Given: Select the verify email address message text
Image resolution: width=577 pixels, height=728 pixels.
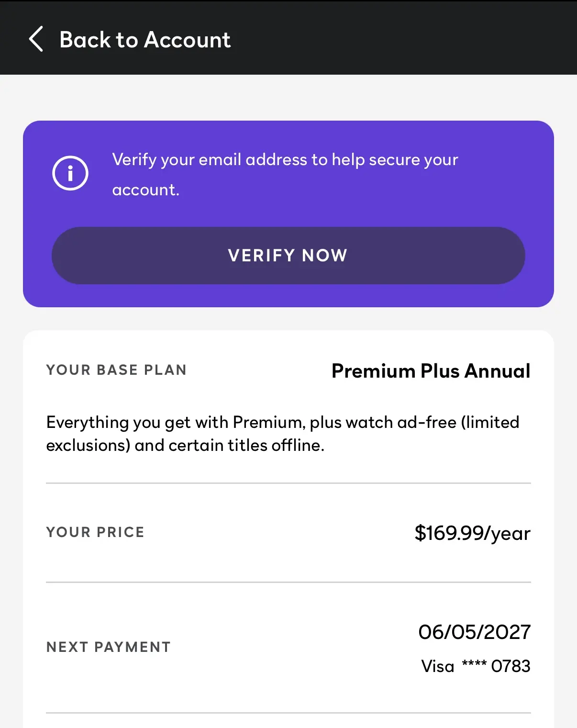Looking at the screenshot, I should pyautogui.click(x=285, y=174).
